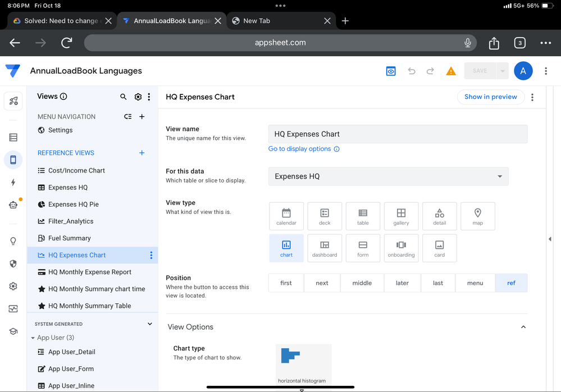Select map view type

pyautogui.click(x=478, y=216)
